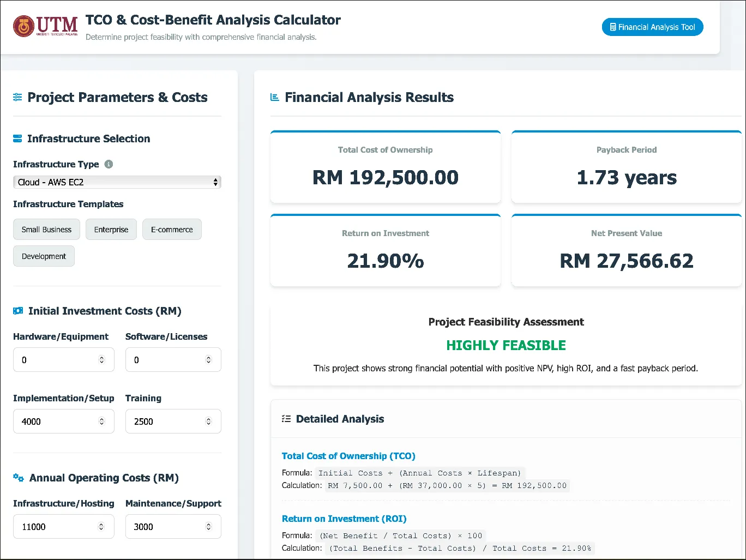Click the gears icon beside Annual Operating Costs

pyautogui.click(x=19, y=478)
